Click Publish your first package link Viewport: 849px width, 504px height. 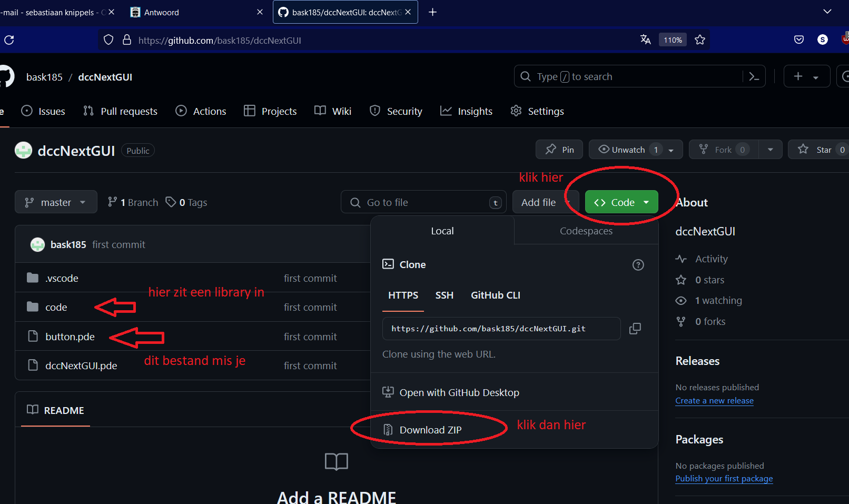724,479
